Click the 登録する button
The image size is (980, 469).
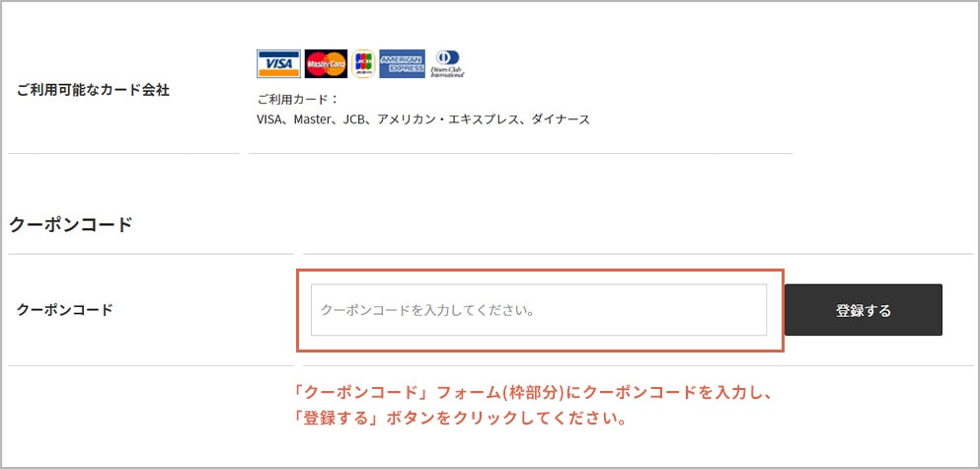[864, 310]
